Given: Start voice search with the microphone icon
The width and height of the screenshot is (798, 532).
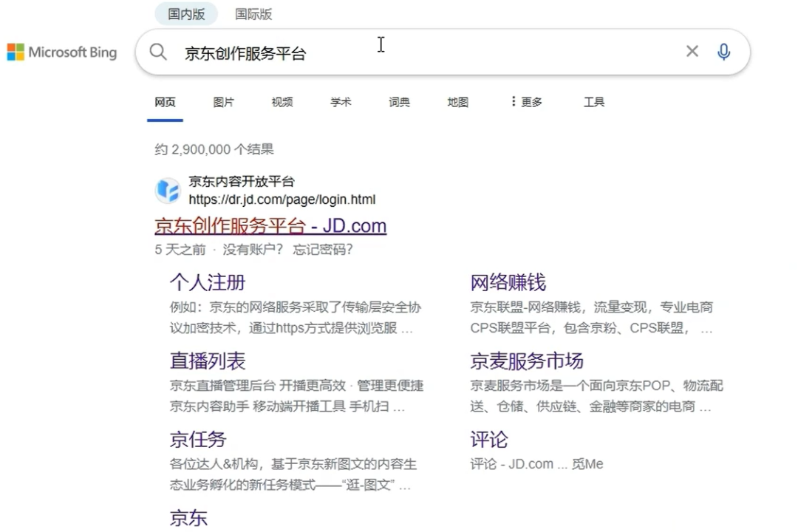Looking at the screenshot, I should pos(723,52).
